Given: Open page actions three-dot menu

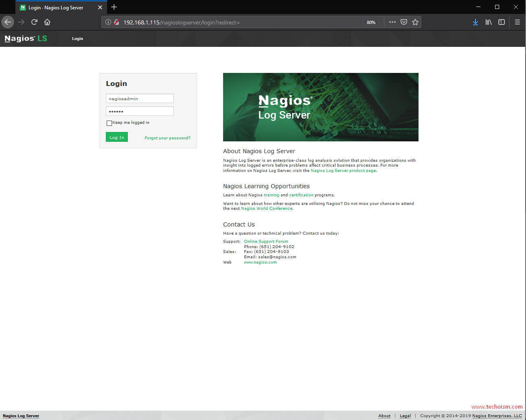Looking at the screenshot, I should click(x=392, y=22).
